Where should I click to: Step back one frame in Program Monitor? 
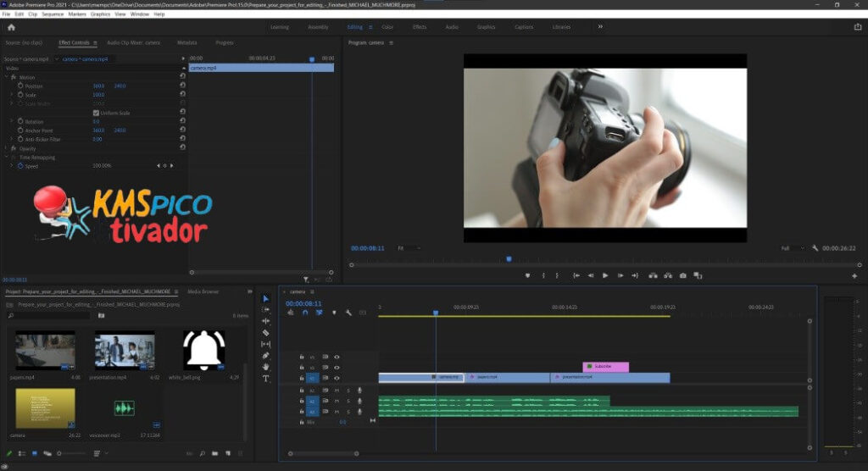click(591, 275)
